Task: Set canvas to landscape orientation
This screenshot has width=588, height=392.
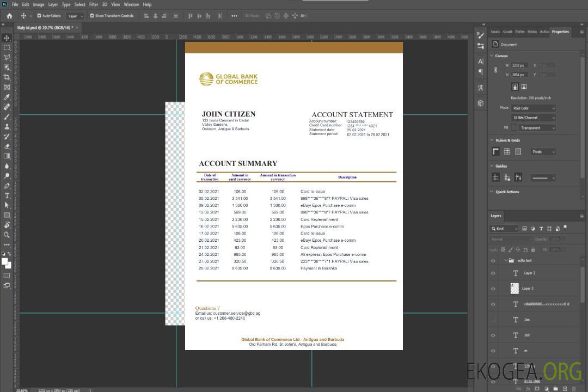Action: click(x=524, y=87)
